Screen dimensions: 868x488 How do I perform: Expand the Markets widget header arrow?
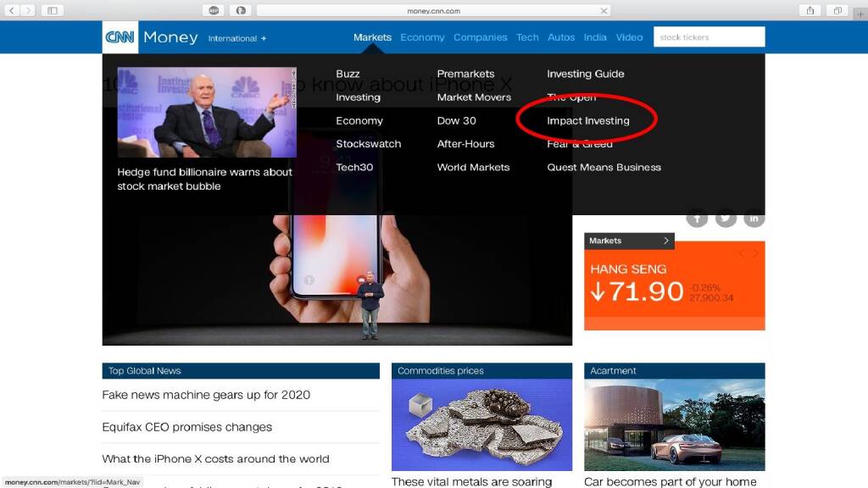click(666, 241)
